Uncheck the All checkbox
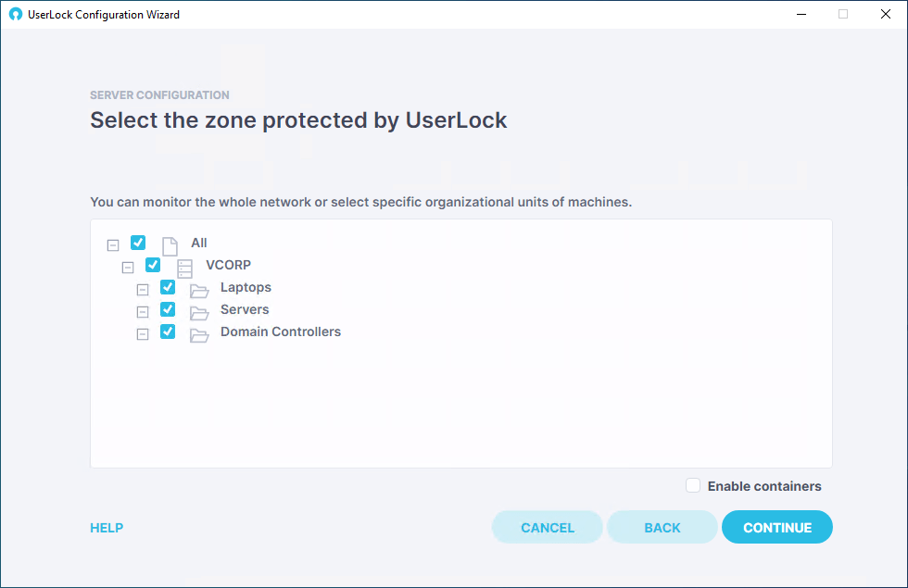 (x=138, y=243)
